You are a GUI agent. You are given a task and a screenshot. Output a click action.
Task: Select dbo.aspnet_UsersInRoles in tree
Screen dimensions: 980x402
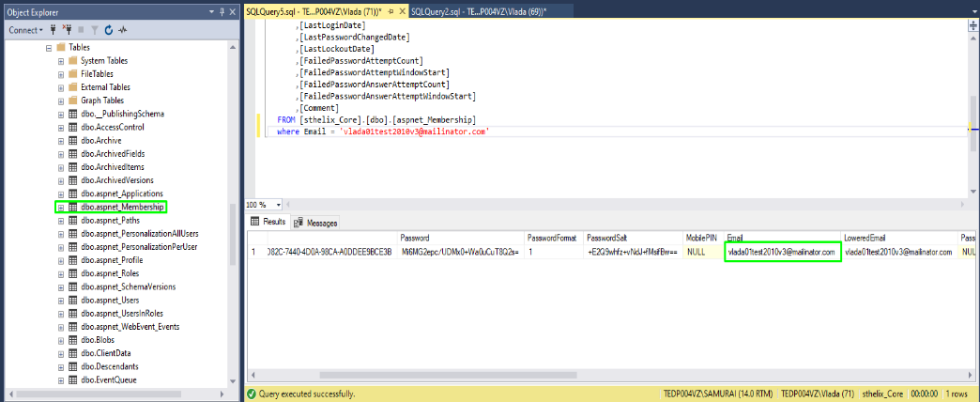tap(122, 313)
